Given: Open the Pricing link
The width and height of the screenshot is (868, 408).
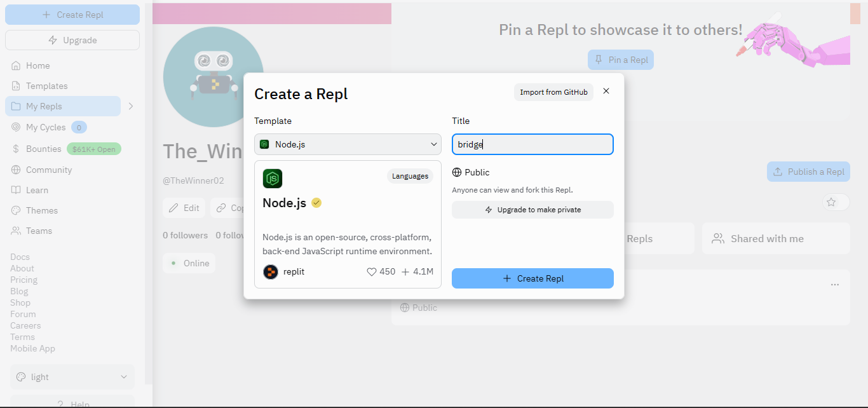Looking at the screenshot, I should [x=24, y=280].
